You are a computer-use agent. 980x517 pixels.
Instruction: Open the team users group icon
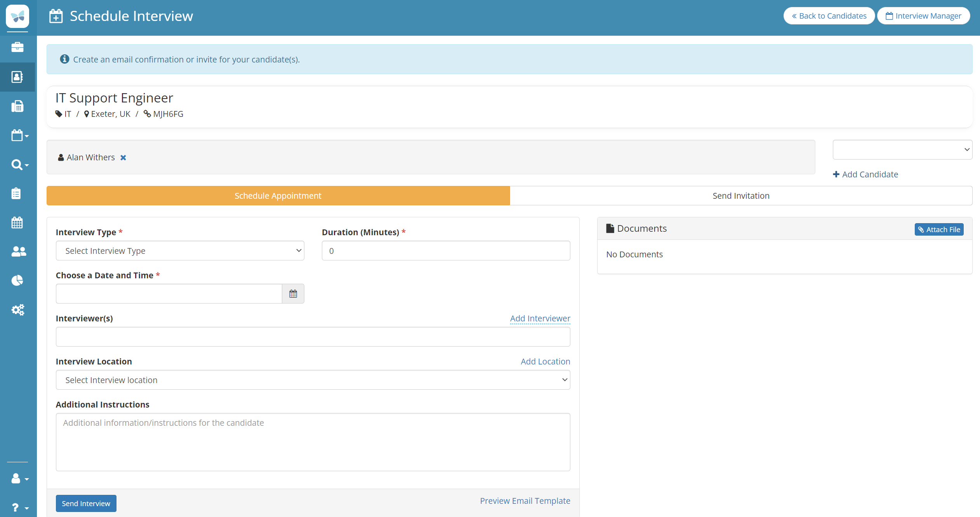(18, 252)
